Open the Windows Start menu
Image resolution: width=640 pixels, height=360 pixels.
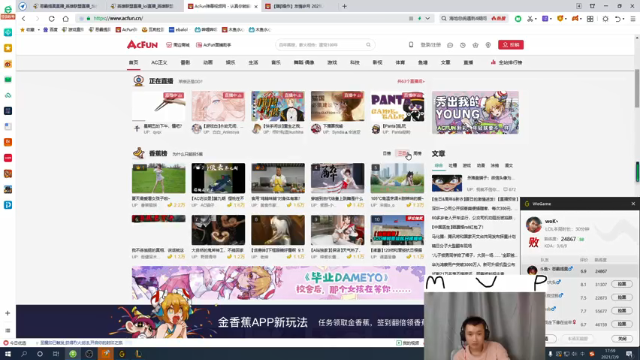click(8, 354)
